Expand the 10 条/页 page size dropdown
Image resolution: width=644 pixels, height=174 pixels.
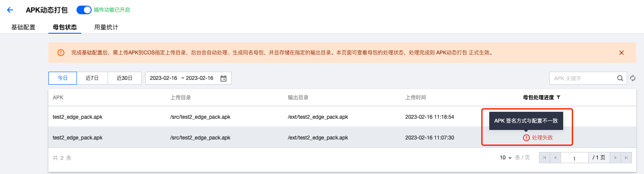click(506, 158)
